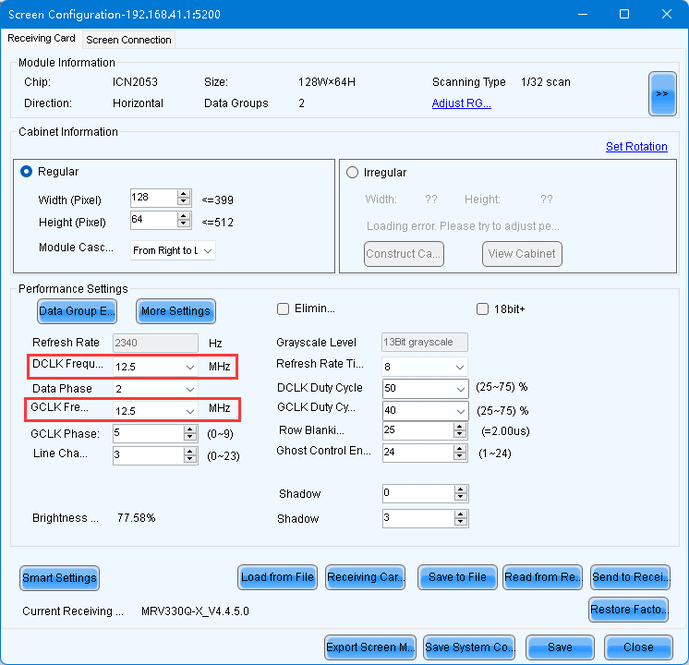This screenshot has height=665, width=689.
Task: Decrease Height (Pixel) spinner down arrow
Action: pos(184,224)
